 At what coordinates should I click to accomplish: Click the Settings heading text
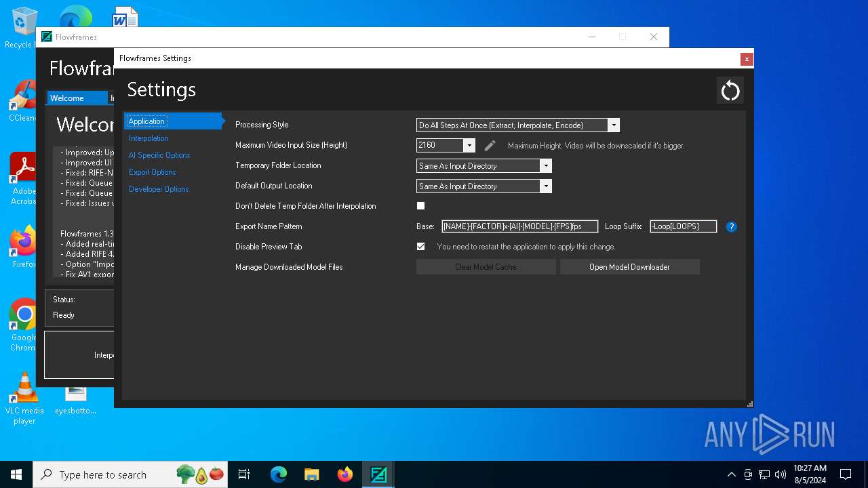(161, 89)
